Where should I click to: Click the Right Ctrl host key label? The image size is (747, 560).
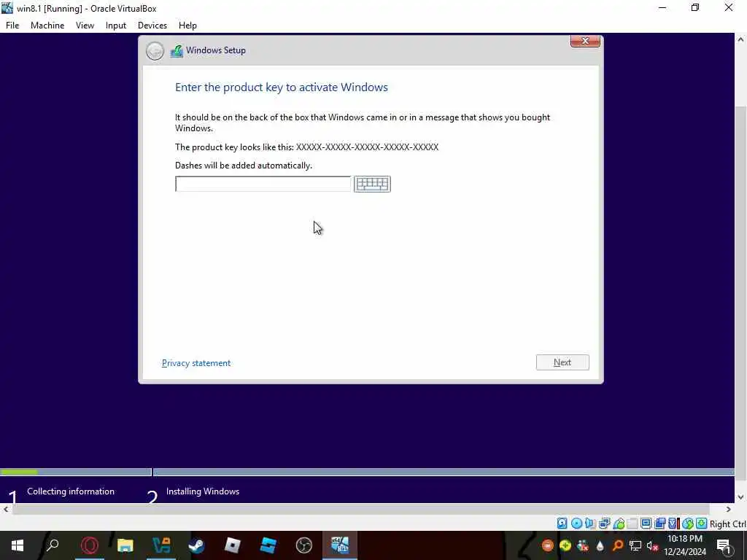pos(727,524)
